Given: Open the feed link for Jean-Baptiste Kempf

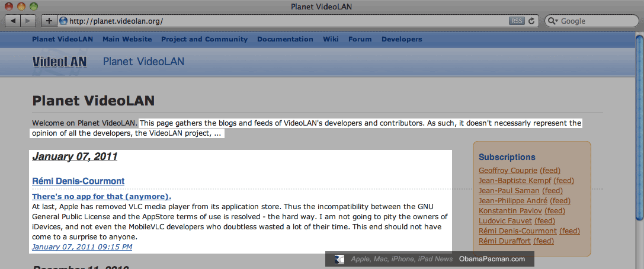Looking at the screenshot, I should (x=564, y=180).
